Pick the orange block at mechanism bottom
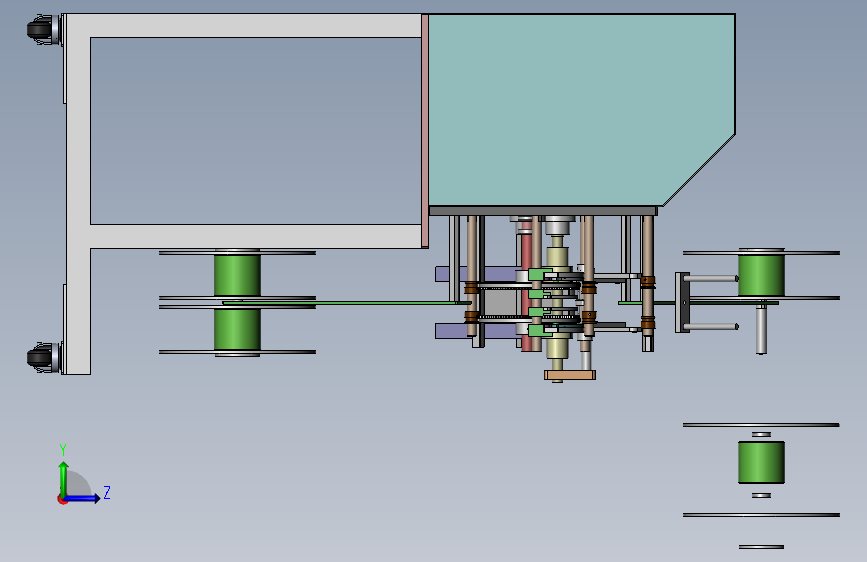867x562 pixels. pyautogui.click(x=570, y=376)
